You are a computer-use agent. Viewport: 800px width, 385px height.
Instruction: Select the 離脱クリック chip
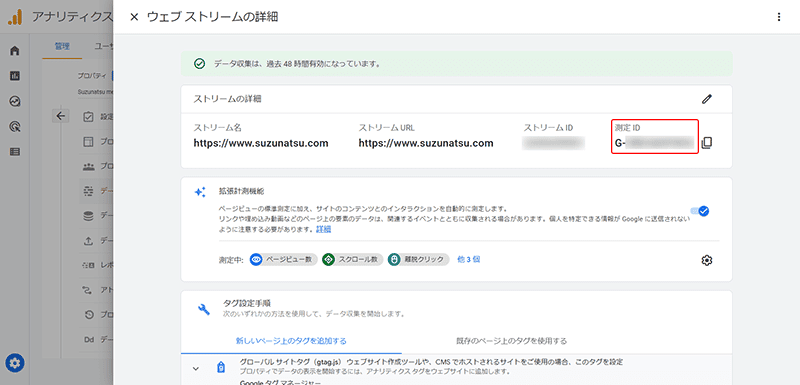[x=418, y=259]
